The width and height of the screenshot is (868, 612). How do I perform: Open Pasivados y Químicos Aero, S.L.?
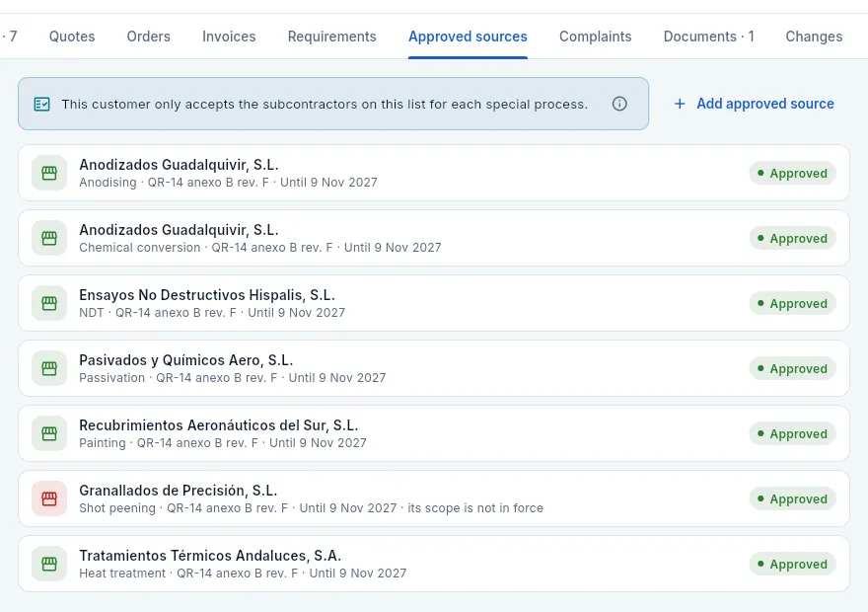[186, 360]
